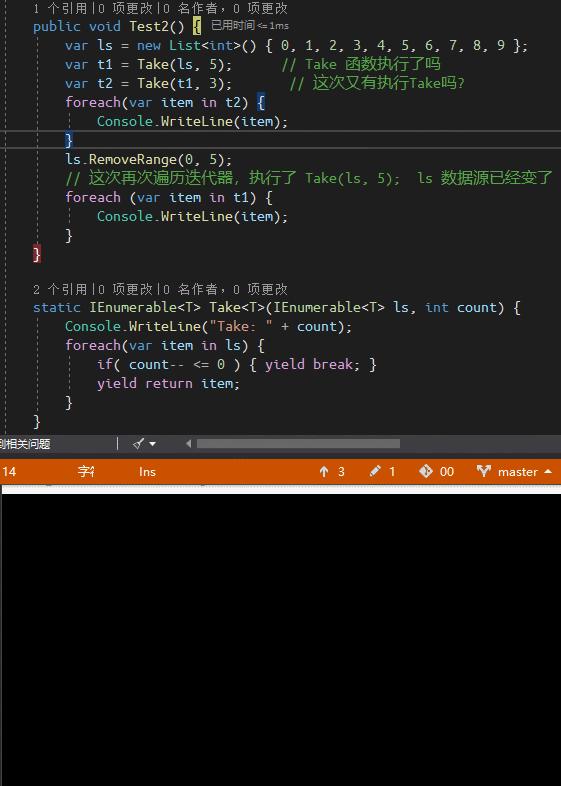Click the '已用时间 <= 1ms' perf tip

pos(250,25)
